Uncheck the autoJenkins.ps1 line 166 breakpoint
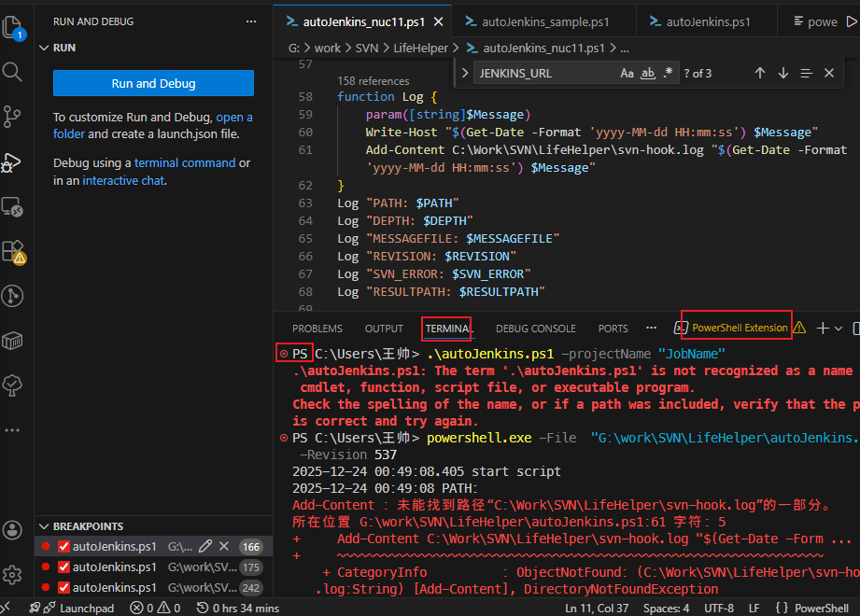 (x=63, y=546)
